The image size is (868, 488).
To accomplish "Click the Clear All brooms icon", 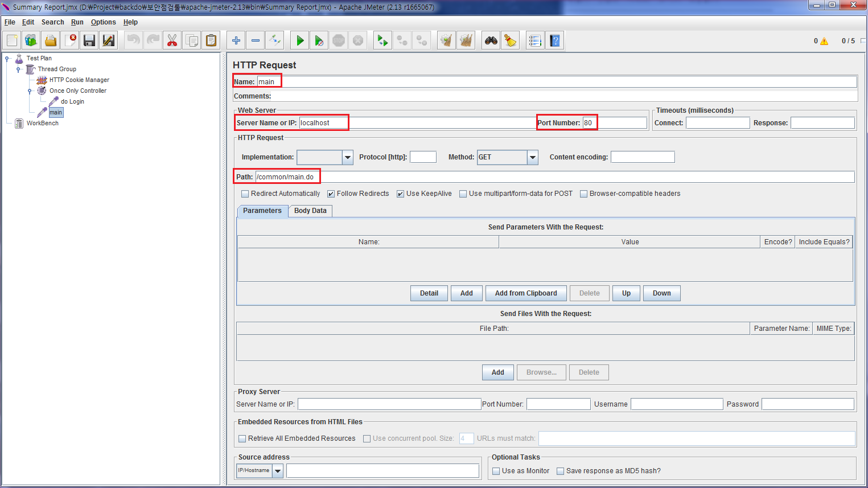I will [466, 40].
